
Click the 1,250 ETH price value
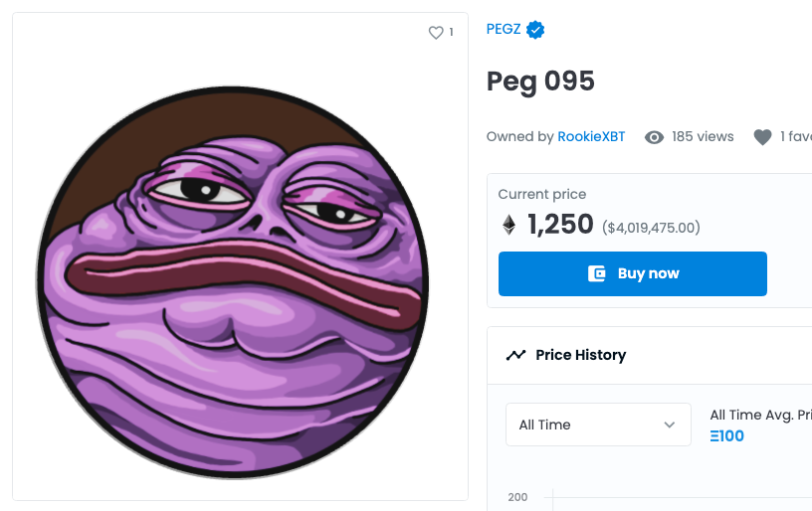tap(560, 225)
